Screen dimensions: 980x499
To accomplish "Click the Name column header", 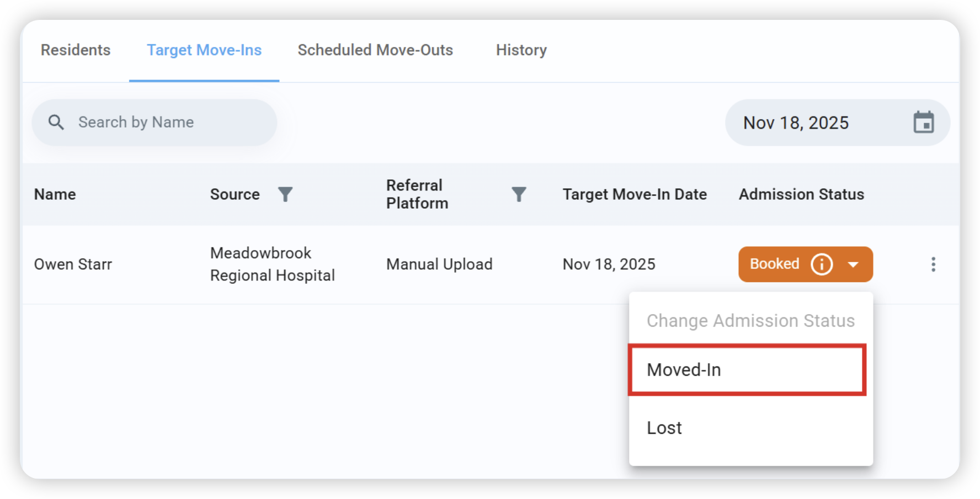I will 55,194.
